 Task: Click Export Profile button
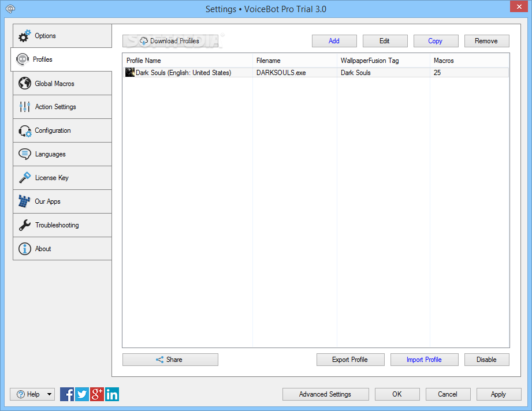[x=351, y=360]
